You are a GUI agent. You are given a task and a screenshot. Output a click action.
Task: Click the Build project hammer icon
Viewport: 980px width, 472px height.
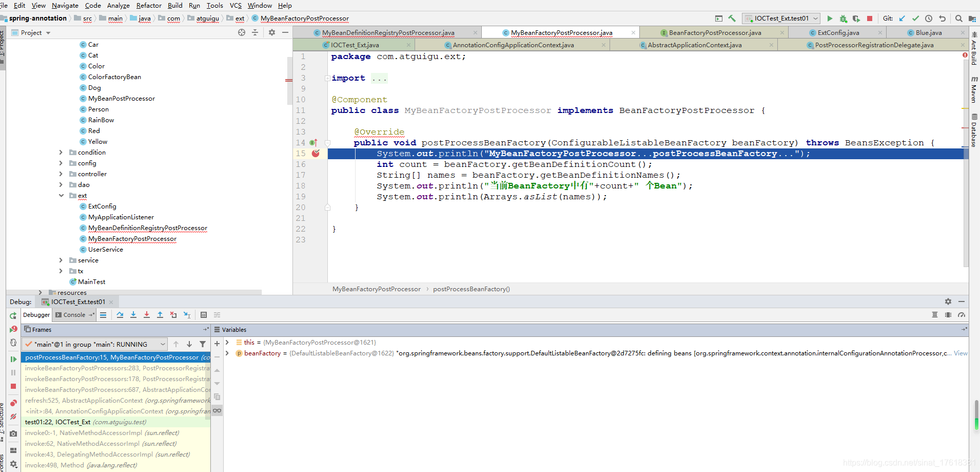732,18
